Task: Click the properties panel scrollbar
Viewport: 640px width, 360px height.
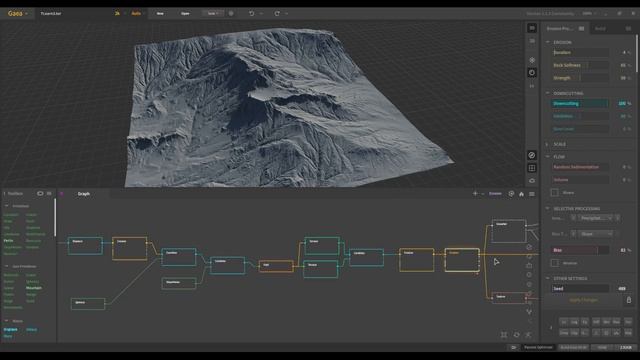Action: (636, 54)
